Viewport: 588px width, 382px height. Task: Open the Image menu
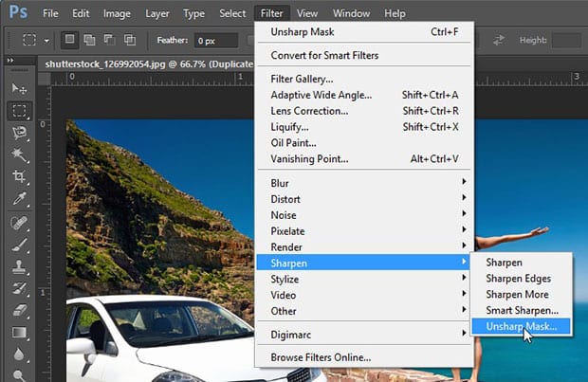click(x=117, y=13)
